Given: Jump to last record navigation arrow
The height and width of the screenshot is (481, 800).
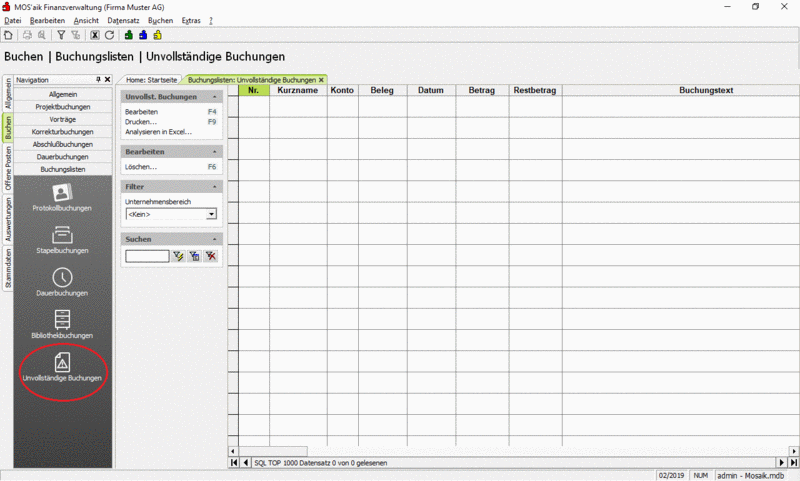Looking at the screenshot, I should click(793, 463).
